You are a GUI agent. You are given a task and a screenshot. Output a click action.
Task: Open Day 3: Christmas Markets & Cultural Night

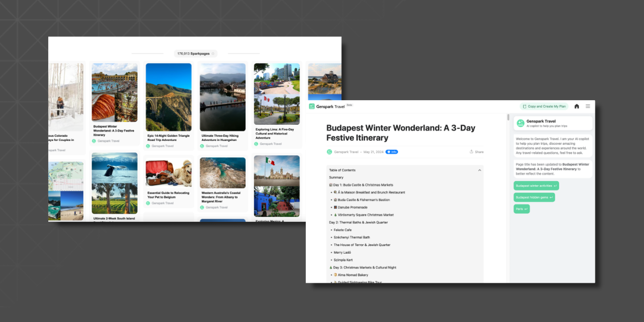[x=363, y=267]
